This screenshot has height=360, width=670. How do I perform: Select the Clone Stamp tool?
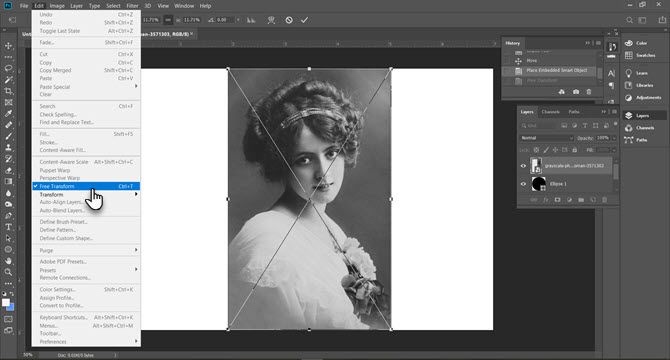click(8, 147)
